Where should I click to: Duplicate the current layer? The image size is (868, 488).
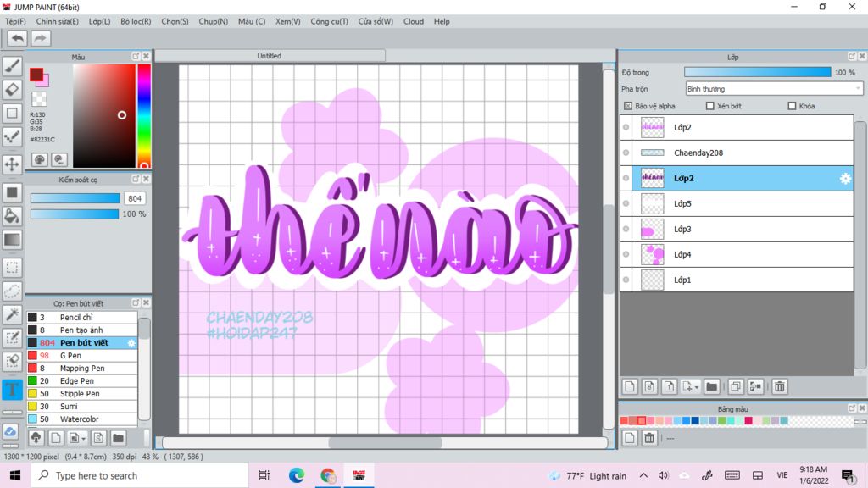click(736, 386)
